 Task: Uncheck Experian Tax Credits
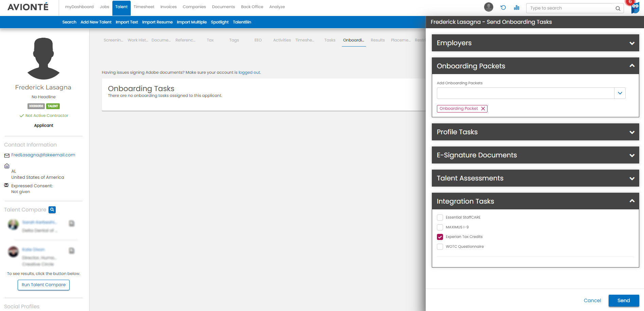click(440, 237)
